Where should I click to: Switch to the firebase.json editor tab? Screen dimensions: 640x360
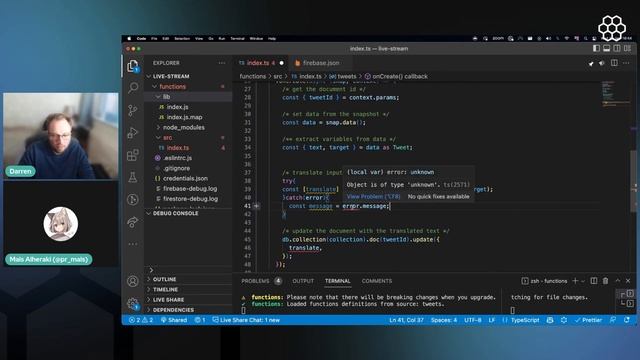tap(321, 63)
